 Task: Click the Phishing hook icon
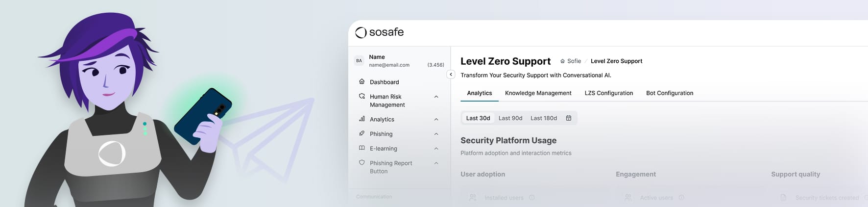coord(362,133)
